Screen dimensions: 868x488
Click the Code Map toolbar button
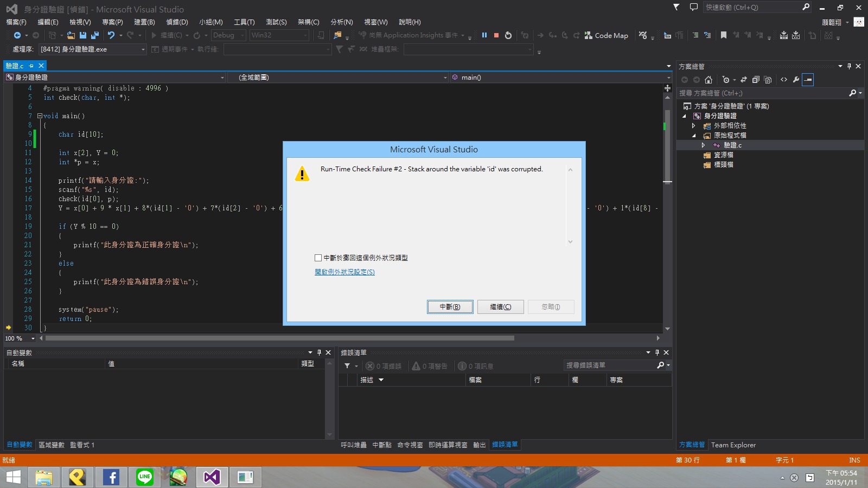(x=607, y=35)
